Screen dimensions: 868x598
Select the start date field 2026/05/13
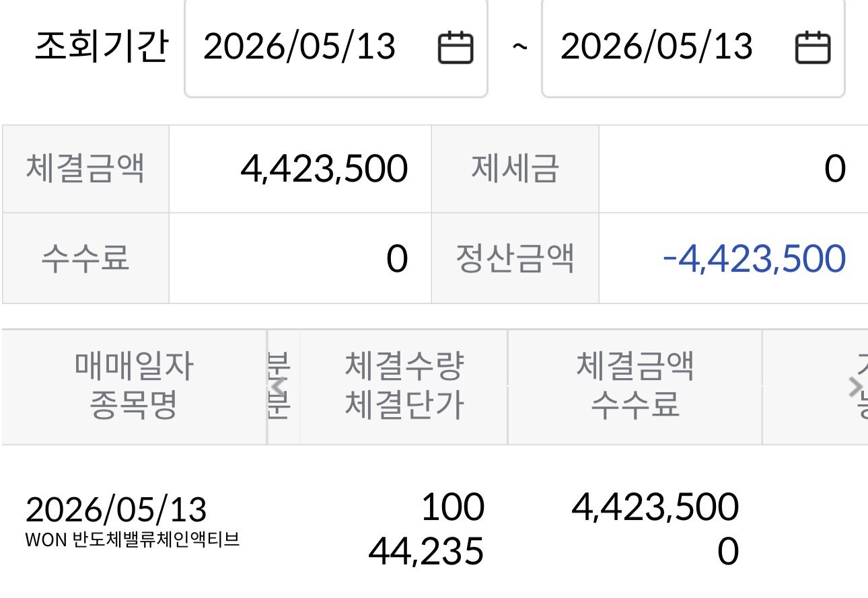pos(336,47)
